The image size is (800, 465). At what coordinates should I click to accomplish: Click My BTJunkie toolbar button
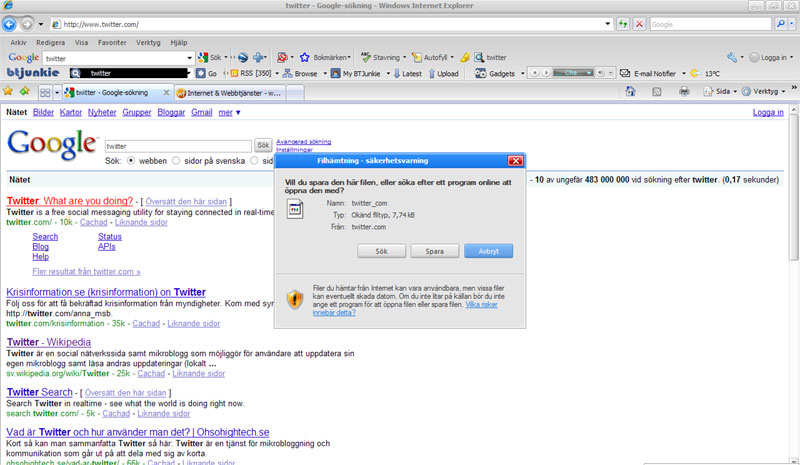point(356,74)
